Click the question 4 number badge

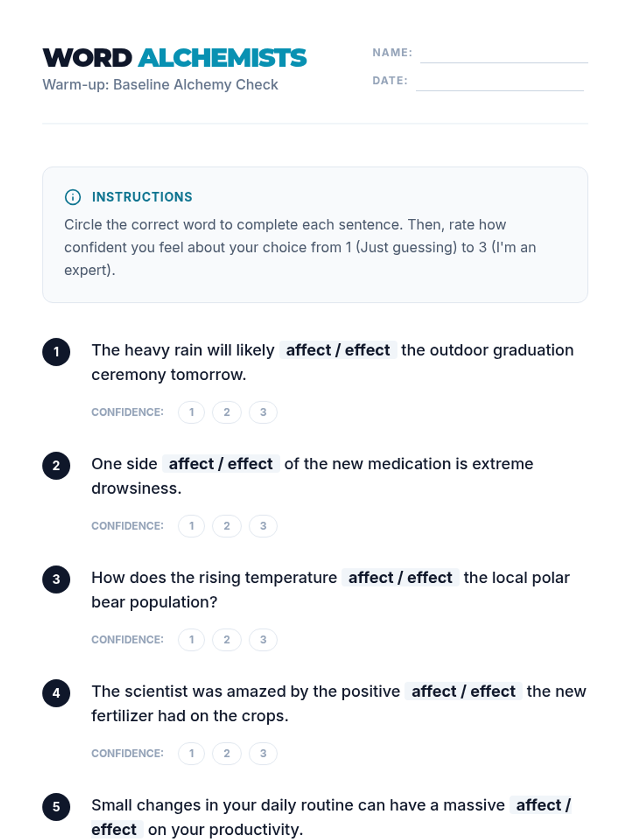point(56,693)
